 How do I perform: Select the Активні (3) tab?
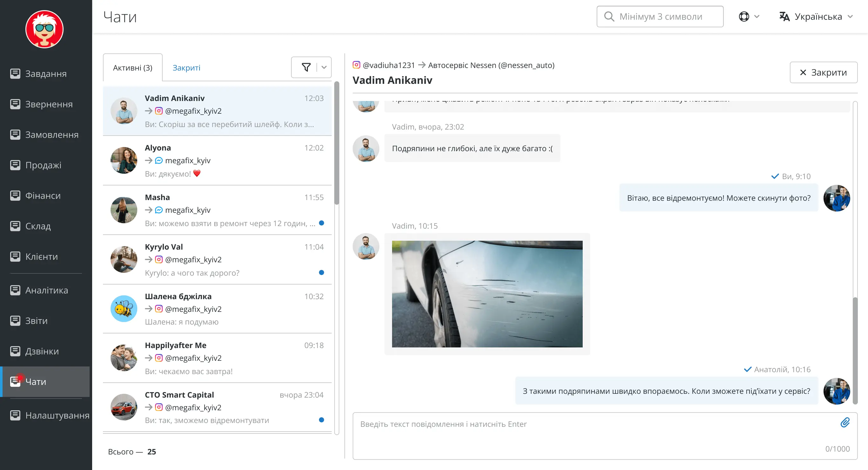pyautogui.click(x=132, y=67)
